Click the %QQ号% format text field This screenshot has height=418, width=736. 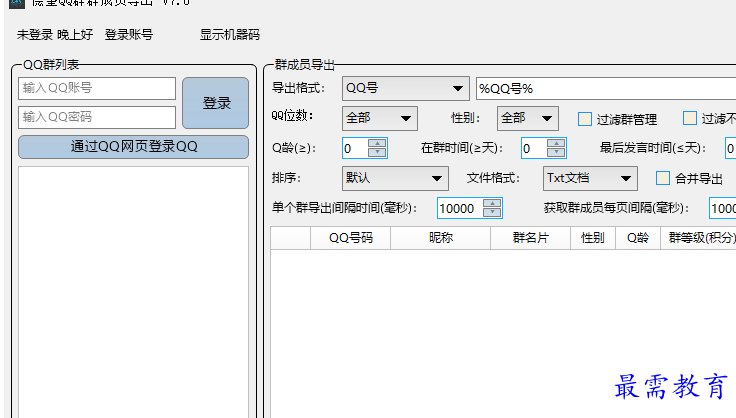coord(606,89)
